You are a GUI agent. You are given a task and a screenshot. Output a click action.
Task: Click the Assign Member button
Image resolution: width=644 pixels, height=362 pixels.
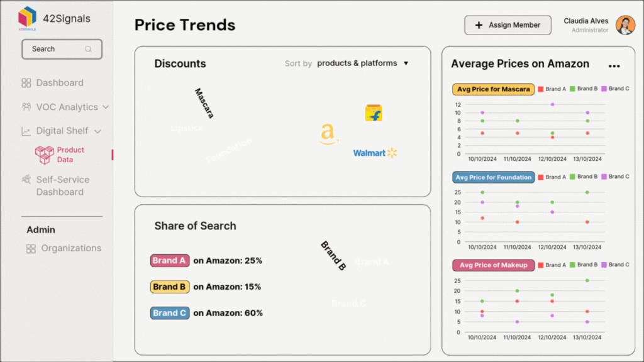click(x=508, y=25)
